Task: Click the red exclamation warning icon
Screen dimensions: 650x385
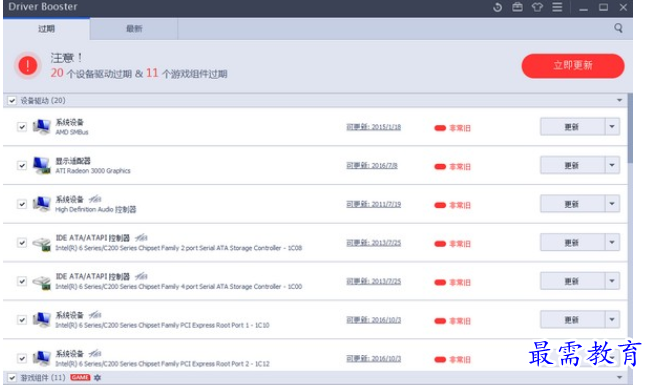Action: click(x=28, y=65)
